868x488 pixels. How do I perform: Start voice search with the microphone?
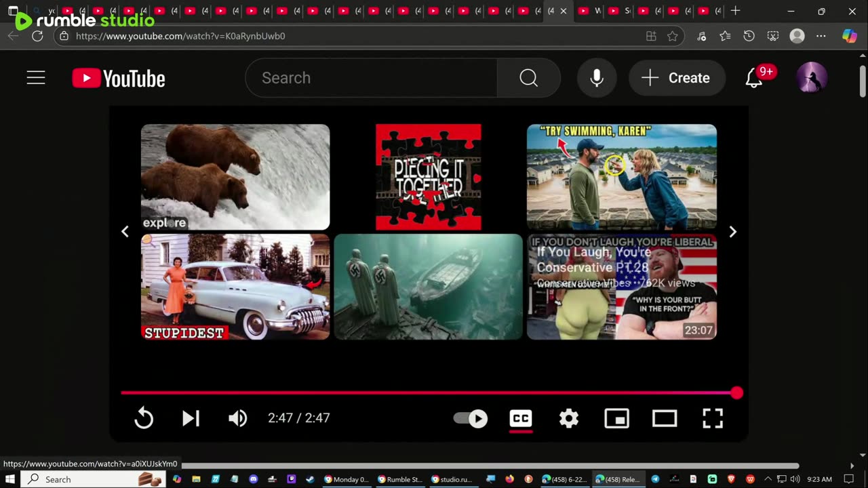point(597,78)
